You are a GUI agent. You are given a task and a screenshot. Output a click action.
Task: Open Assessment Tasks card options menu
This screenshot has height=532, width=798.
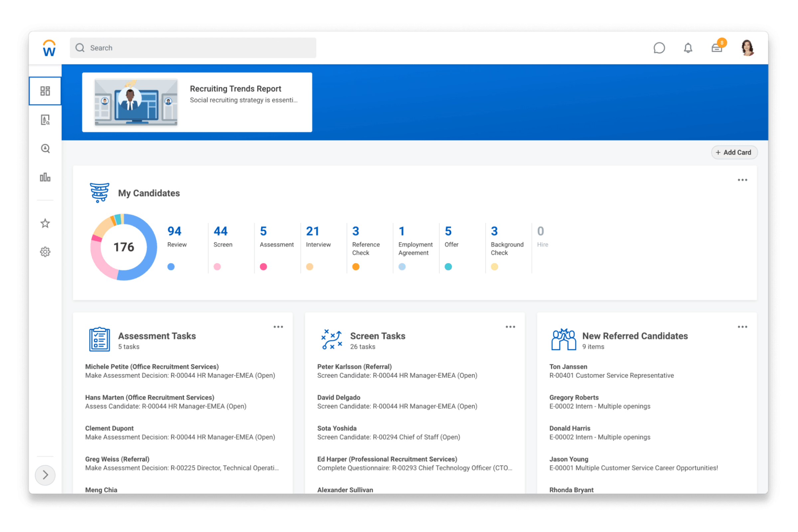[x=278, y=327]
